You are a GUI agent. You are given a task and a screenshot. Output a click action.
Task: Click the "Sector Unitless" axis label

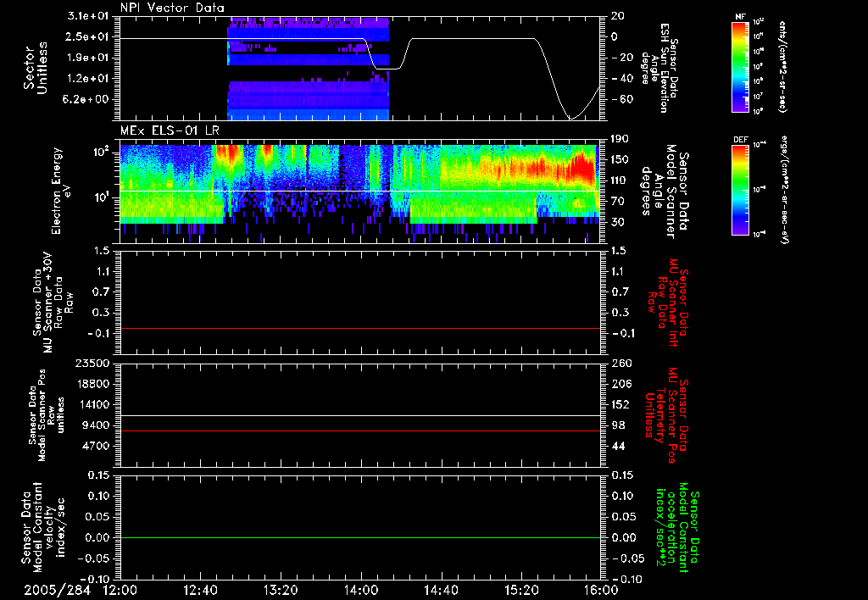tap(36, 68)
